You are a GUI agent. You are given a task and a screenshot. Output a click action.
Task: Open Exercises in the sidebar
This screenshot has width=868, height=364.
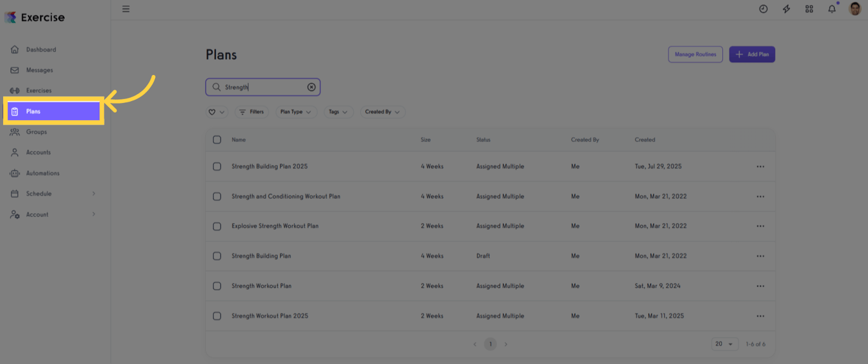tap(39, 91)
